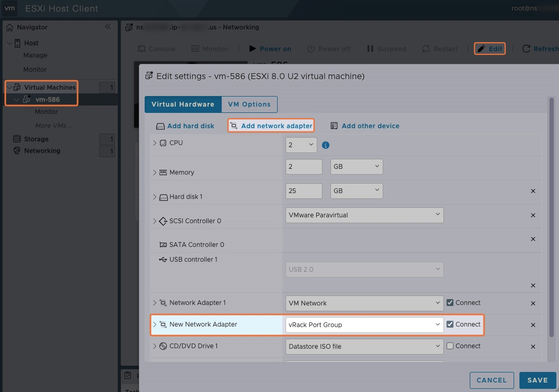Open More VMs... in Navigator
The image size is (559, 392).
coord(53,126)
